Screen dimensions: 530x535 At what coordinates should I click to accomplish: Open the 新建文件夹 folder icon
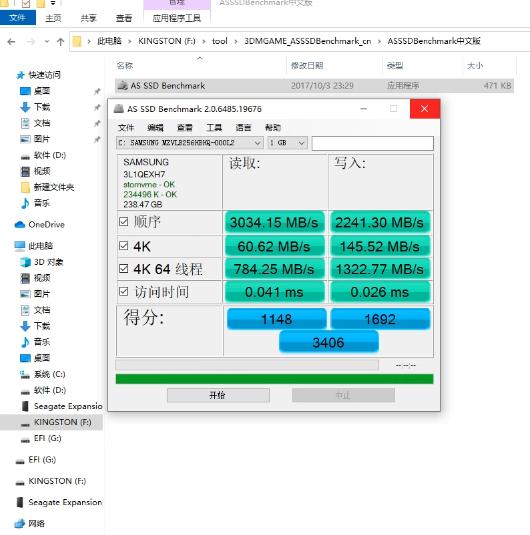coord(26,187)
